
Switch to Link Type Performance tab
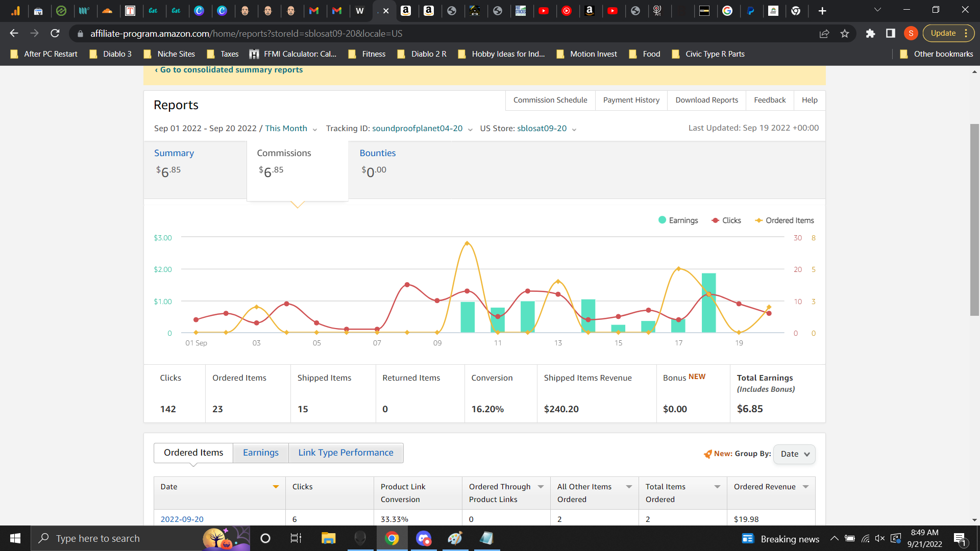[346, 453]
